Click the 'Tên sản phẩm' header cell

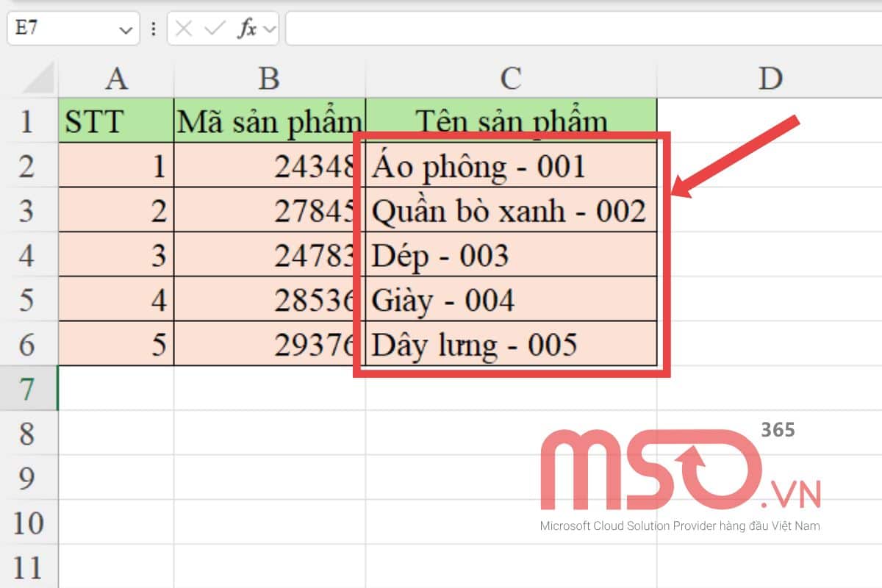coord(511,121)
